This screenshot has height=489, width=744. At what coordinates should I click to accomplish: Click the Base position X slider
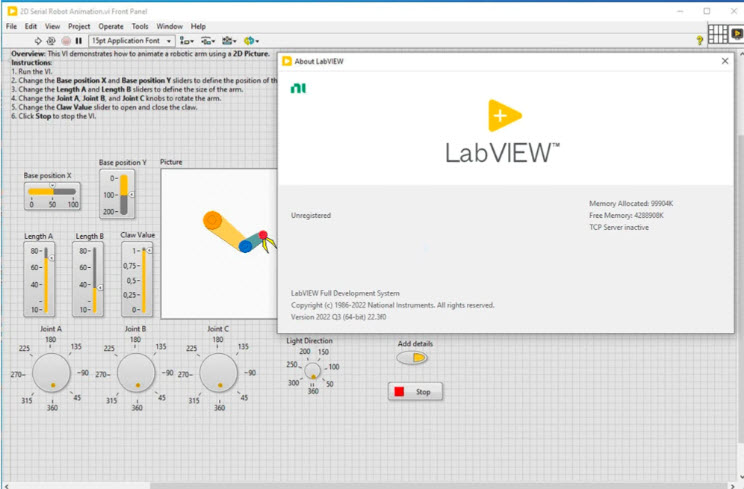tap(52, 190)
